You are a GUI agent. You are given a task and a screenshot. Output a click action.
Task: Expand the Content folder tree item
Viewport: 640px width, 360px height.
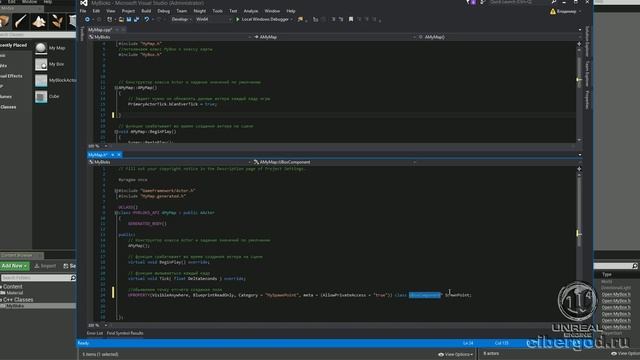[x=12, y=287]
